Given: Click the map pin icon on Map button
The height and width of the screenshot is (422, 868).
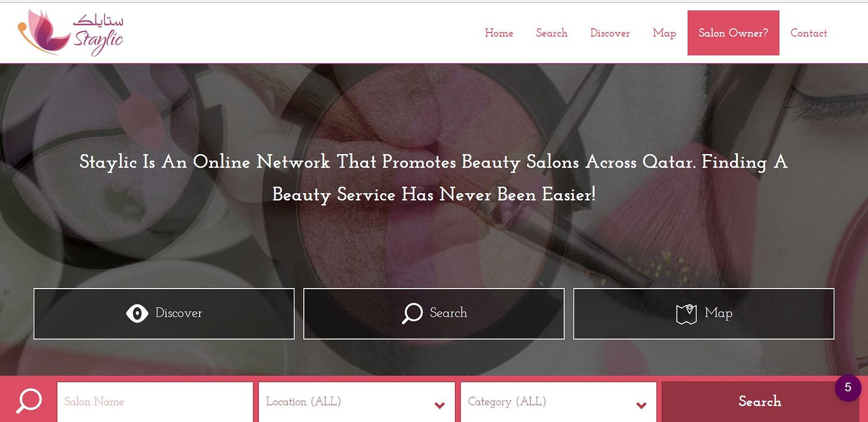Looking at the screenshot, I should [686, 314].
